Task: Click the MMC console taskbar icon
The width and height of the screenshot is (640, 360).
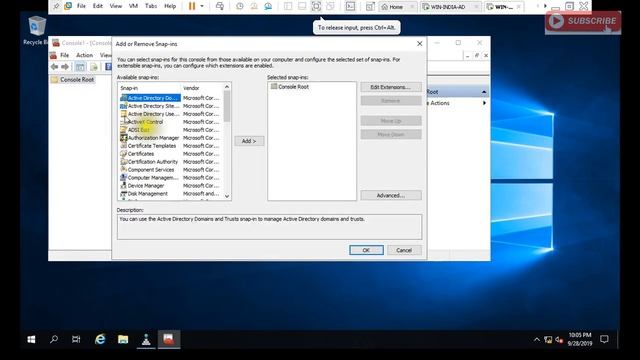Action: coord(169,339)
